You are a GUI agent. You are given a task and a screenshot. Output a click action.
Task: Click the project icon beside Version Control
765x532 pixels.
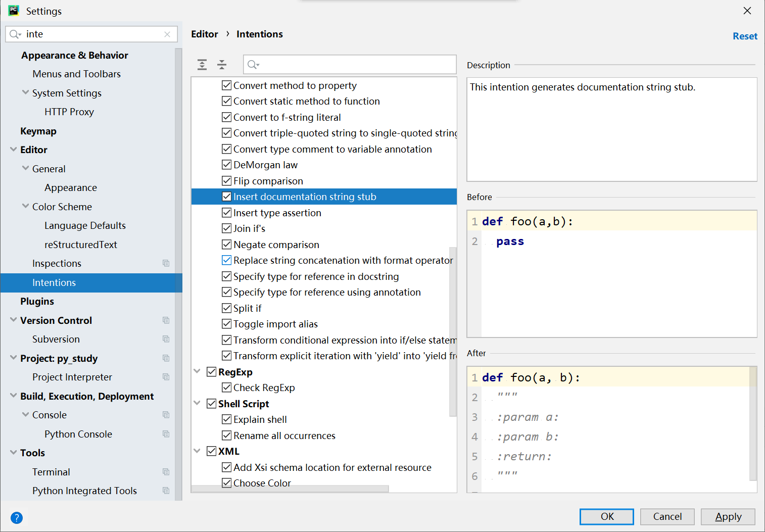(166, 320)
